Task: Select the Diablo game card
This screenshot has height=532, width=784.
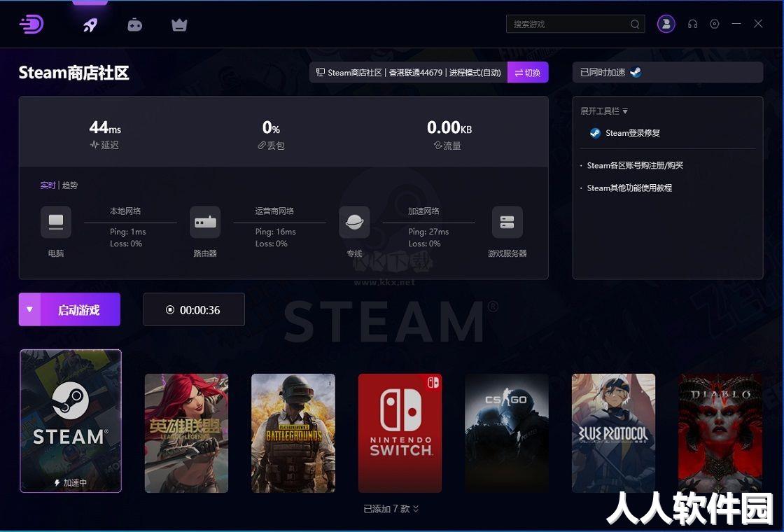Action: tap(720, 433)
